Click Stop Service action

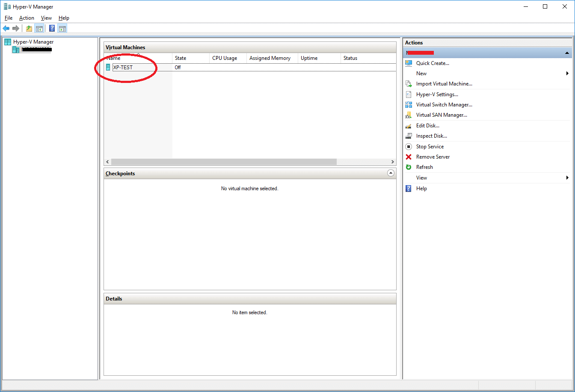pyautogui.click(x=430, y=147)
